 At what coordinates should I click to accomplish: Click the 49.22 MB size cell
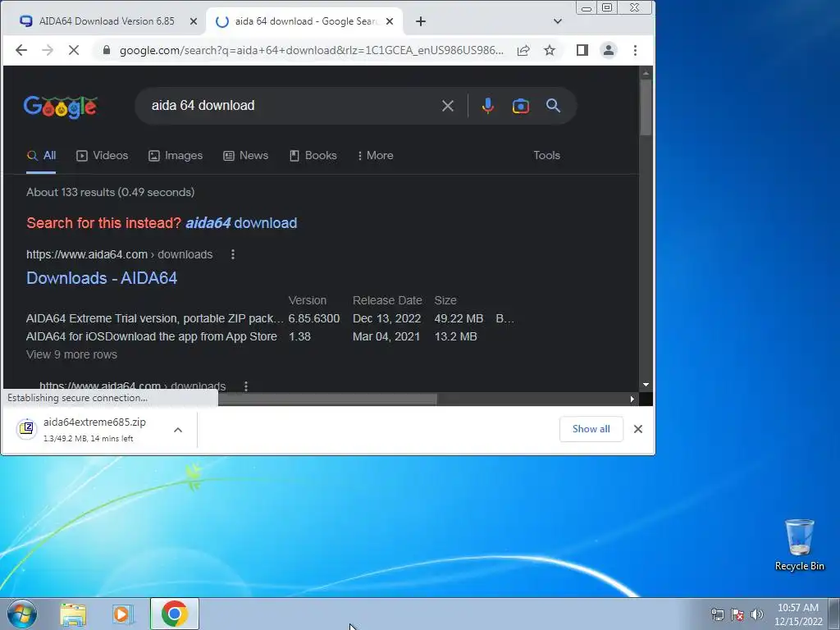coord(459,318)
